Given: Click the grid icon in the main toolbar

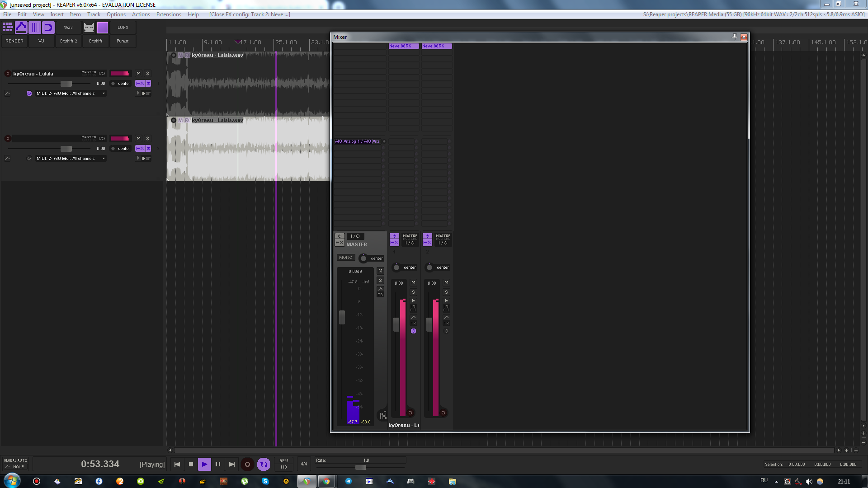Looking at the screenshot, I should (8, 28).
